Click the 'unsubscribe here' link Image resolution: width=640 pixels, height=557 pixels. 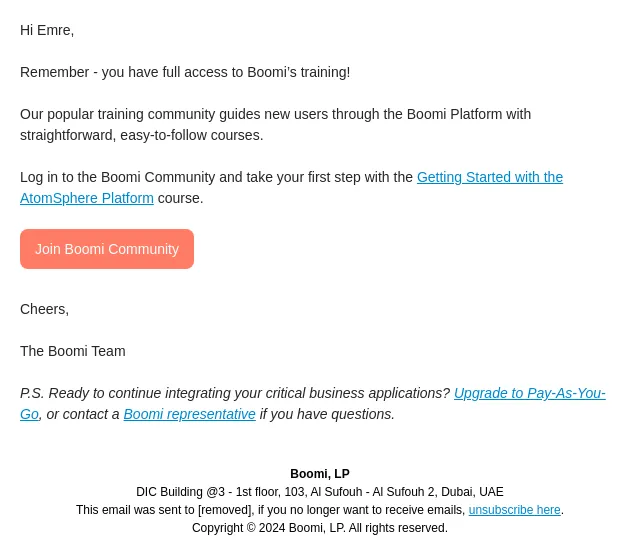[x=514, y=510]
